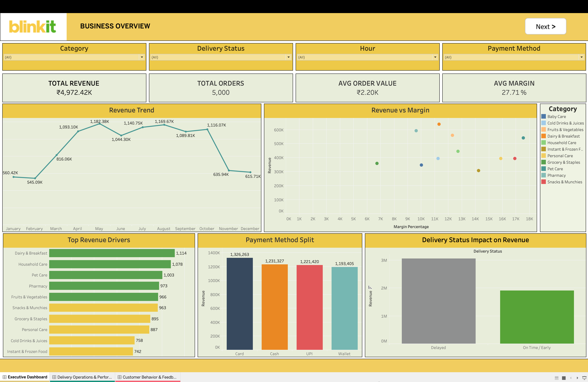Image resolution: width=588 pixels, height=382 pixels.
Task: Click the dark teal Pet Care scatter dot
Action: (523, 138)
